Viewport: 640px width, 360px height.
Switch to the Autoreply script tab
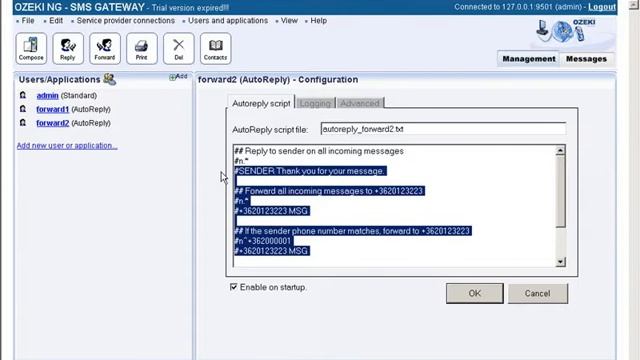(261, 103)
